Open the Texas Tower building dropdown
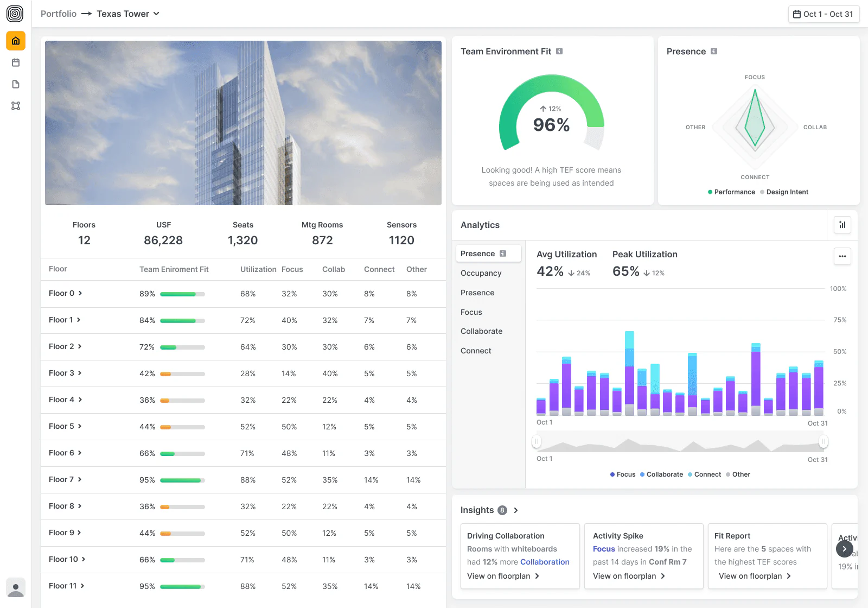 (x=128, y=14)
